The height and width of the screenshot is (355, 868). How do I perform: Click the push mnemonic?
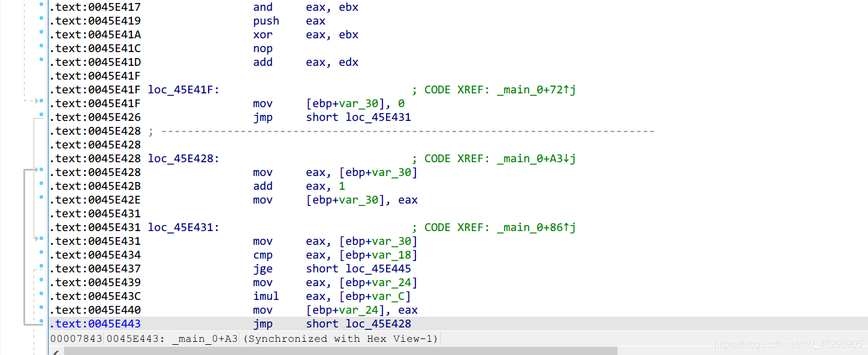(266, 21)
